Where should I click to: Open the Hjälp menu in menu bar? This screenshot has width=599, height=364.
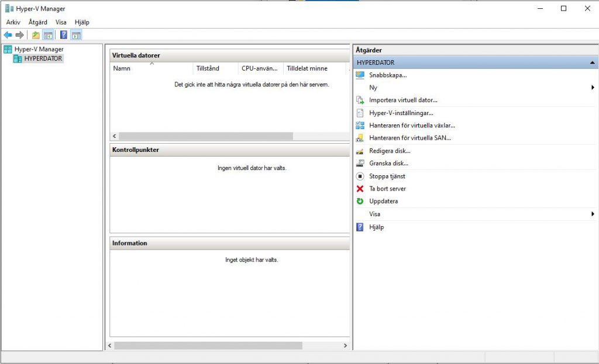coord(82,22)
